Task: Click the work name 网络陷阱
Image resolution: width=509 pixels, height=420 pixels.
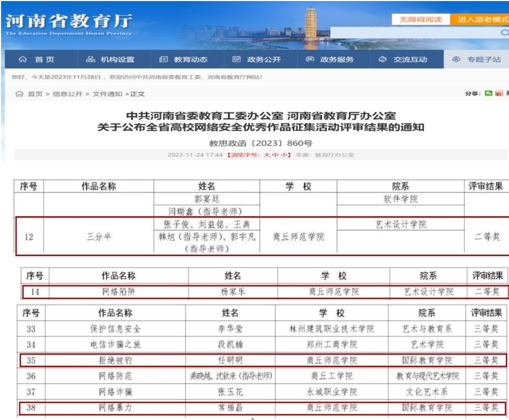Action: [x=119, y=291]
